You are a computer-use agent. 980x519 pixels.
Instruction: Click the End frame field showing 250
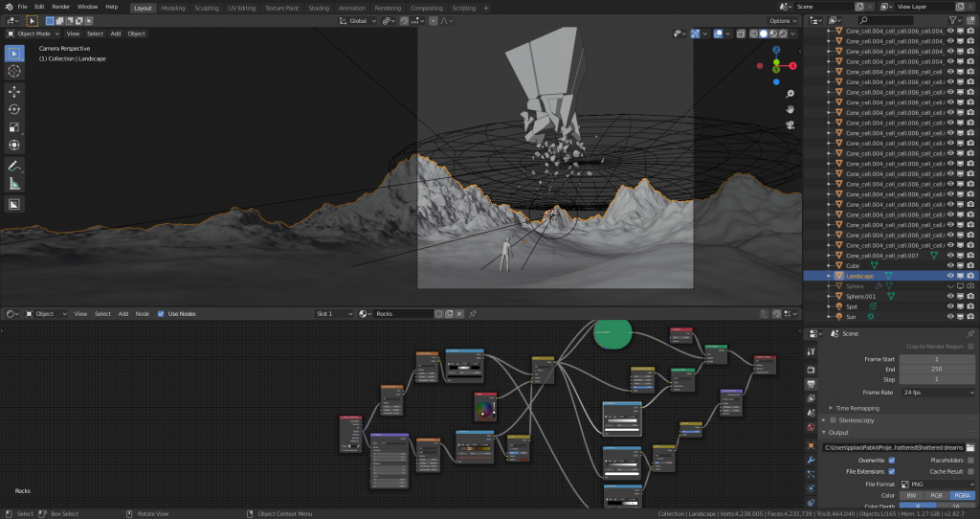pyautogui.click(x=937, y=370)
